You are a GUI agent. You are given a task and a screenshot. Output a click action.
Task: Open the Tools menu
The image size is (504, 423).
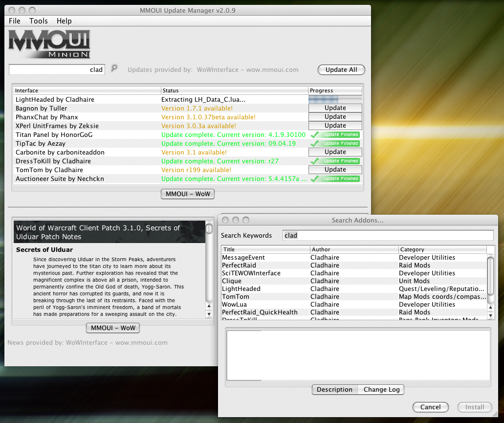pos(38,21)
